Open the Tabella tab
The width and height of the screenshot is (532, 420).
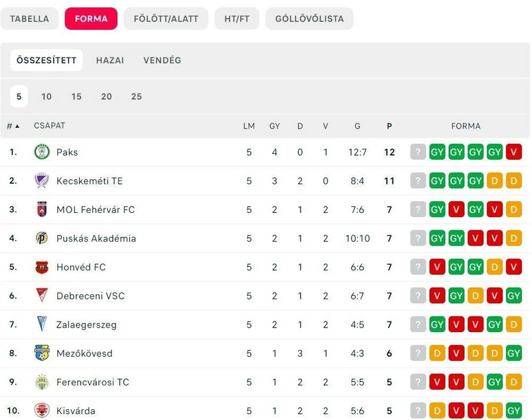click(x=29, y=19)
